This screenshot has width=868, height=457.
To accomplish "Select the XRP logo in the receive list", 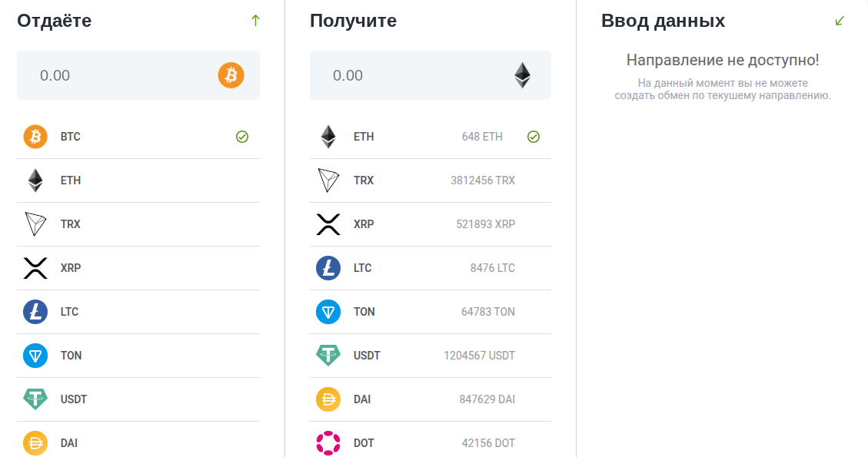I will 328,224.
